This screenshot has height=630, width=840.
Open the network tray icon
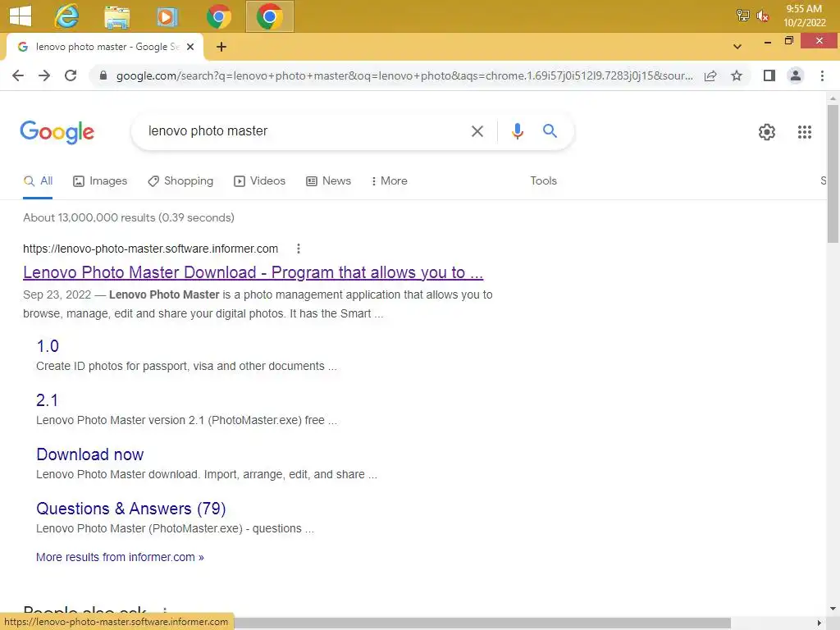(742, 15)
